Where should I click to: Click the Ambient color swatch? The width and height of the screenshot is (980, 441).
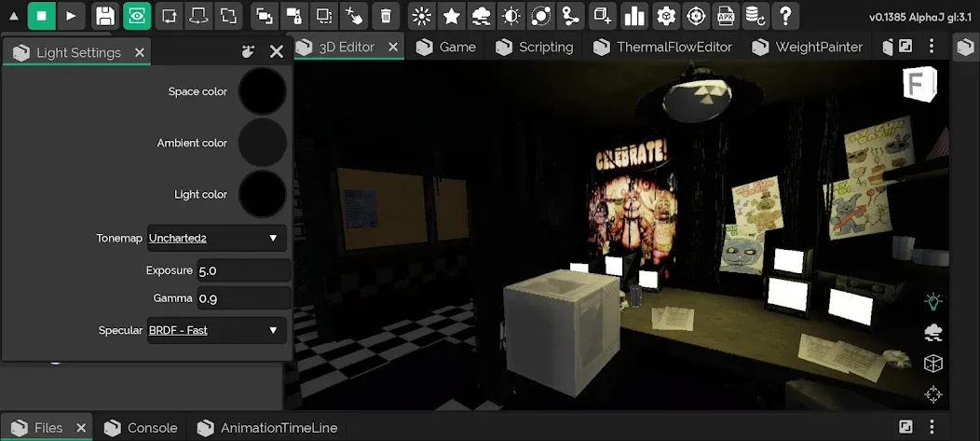click(x=262, y=143)
